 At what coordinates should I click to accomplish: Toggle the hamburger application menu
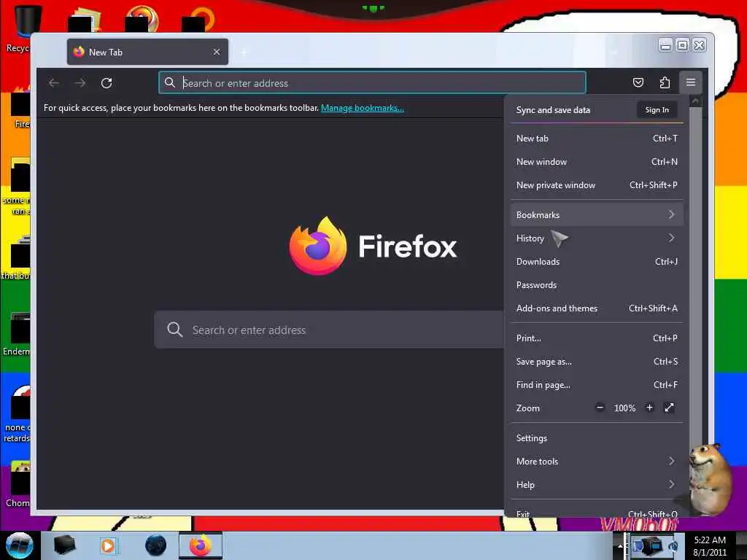click(x=690, y=82)
